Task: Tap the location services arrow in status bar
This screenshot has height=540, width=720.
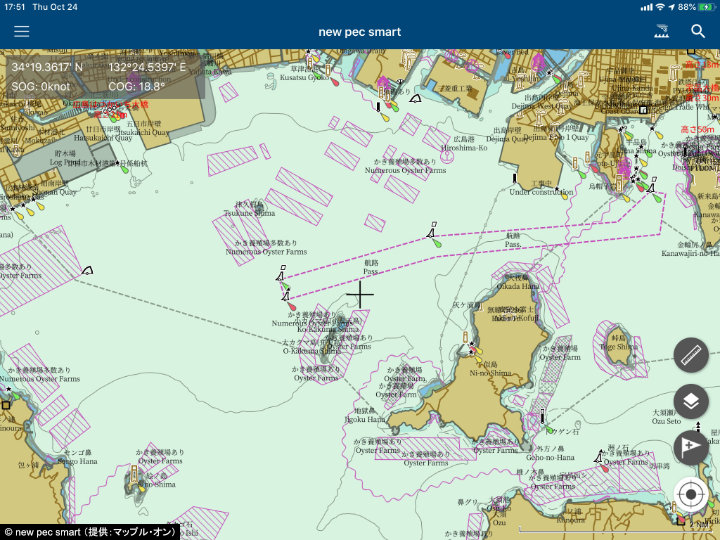Action: (x=671, y=7)
